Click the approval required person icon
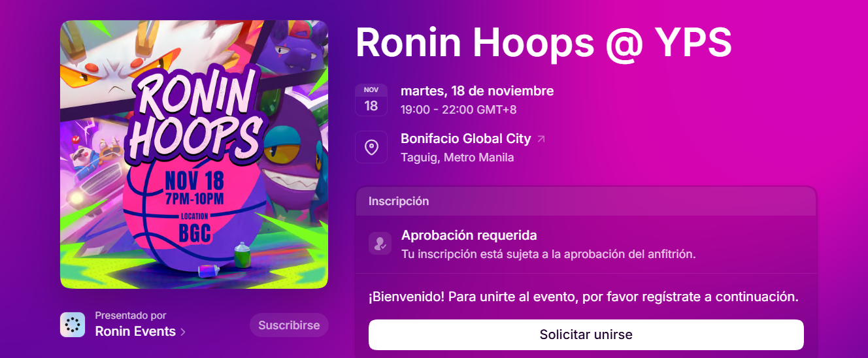This screenshot has height=358, width=868. pyautogui.click(x=380, y=244)
